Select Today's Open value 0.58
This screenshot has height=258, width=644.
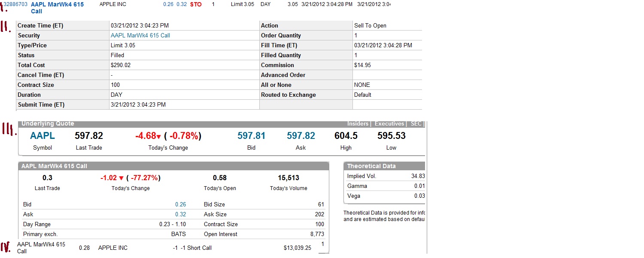tap(220, 178)
